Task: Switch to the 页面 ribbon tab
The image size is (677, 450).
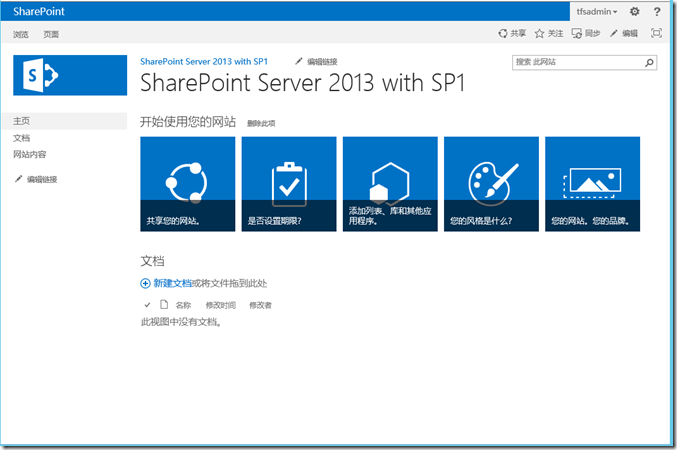Action: 51,34
